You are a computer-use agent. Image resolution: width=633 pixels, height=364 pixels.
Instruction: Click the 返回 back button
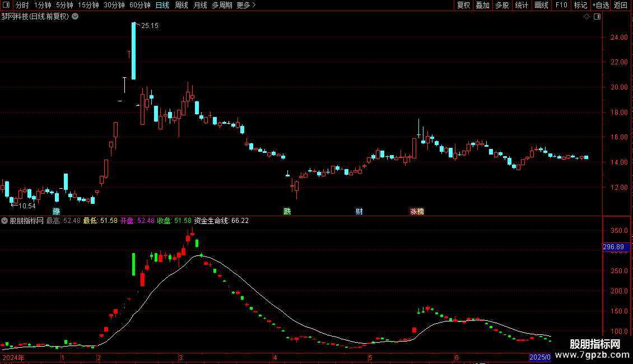621,5
